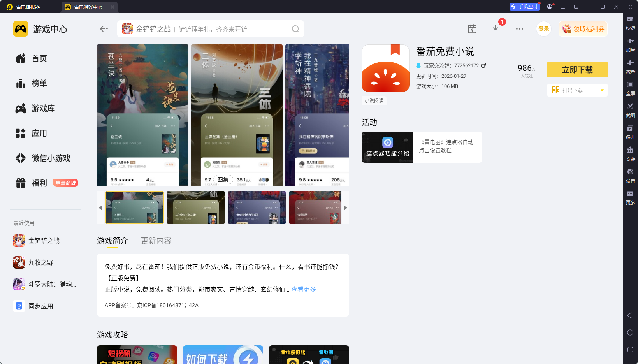This screenshot has height=364, width=638.
Task: Click the search magnifier icon
Action: click(295, 29)
